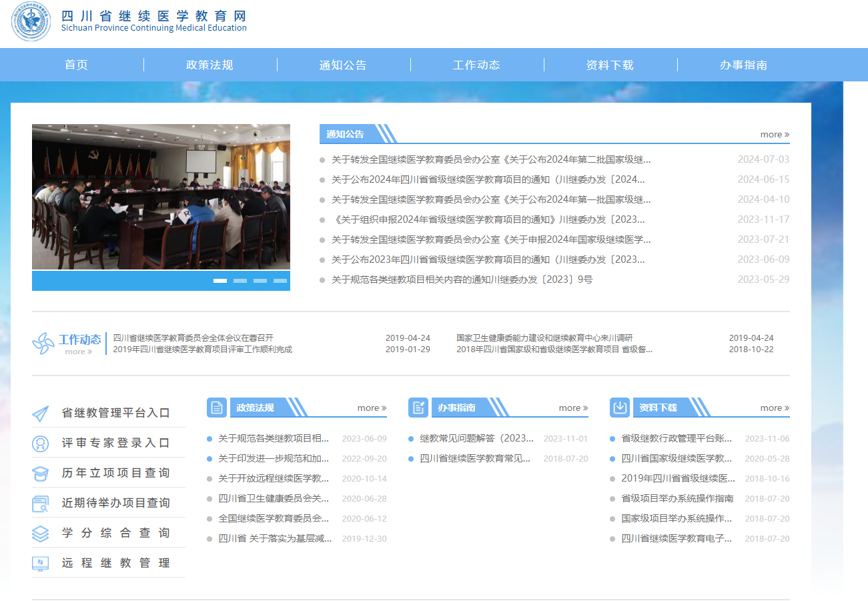The width and height of the screenshot is (868, 601).
Task: Open the 2024-07-03 notice about 第二批国家级 projects
Action: pos(490,159)
